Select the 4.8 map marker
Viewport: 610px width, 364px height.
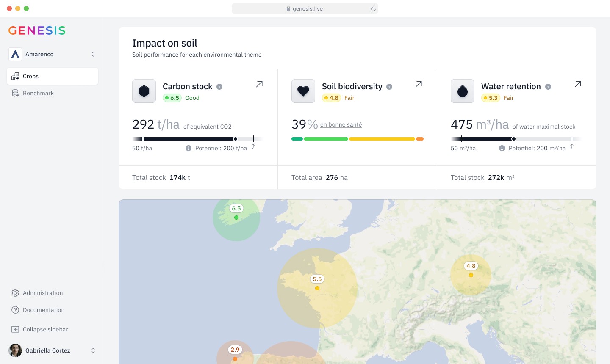point(471,266)
